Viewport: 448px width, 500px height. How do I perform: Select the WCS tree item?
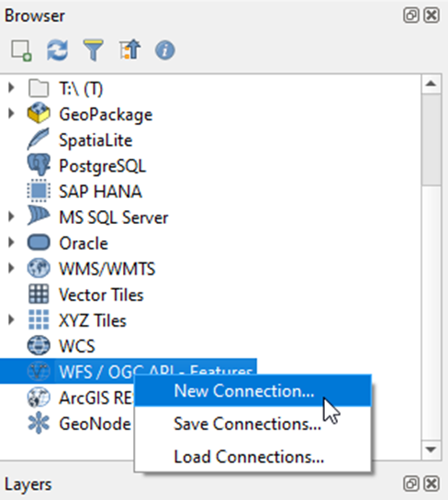[77, 346]
